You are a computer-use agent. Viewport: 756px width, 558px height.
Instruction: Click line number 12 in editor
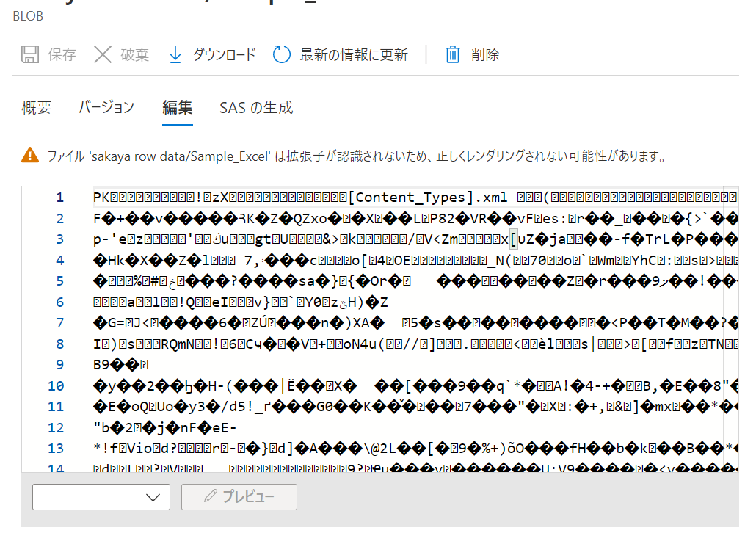coord(56,428)
